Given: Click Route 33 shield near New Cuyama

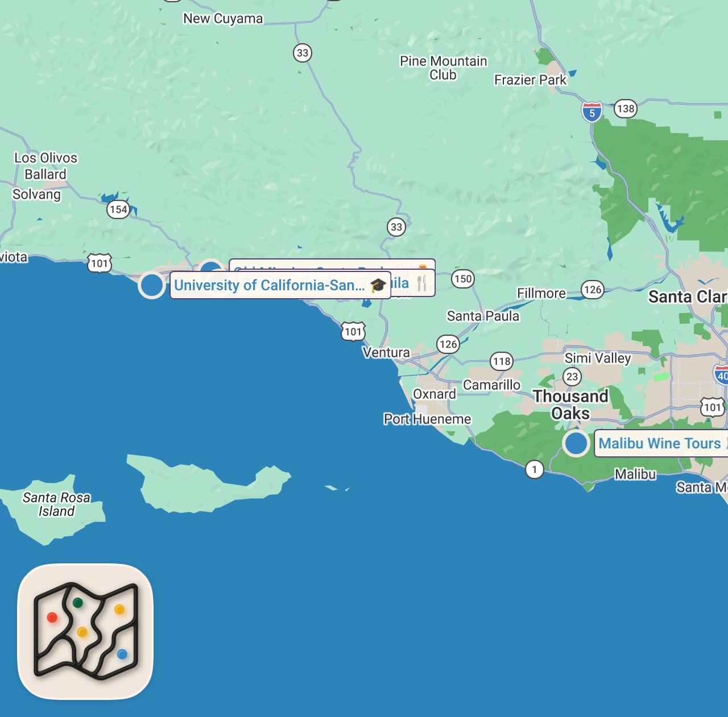Looking at the screenshot, I should pyautogui.click(x=303, y=53).
